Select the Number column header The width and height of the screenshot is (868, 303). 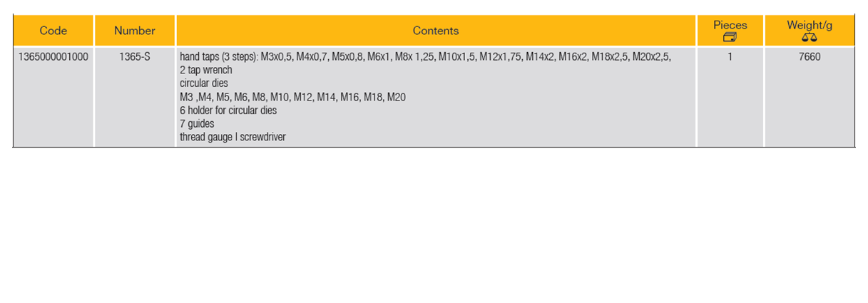[135, 31]
